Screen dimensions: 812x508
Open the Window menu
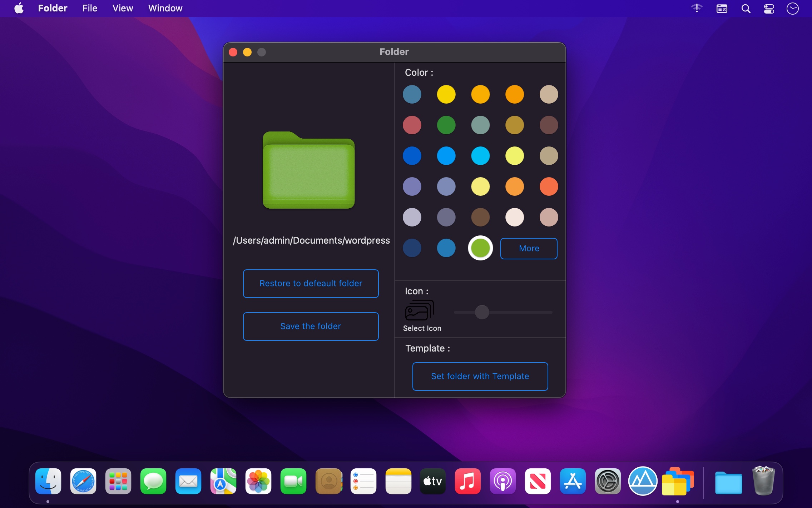(165, 8)
